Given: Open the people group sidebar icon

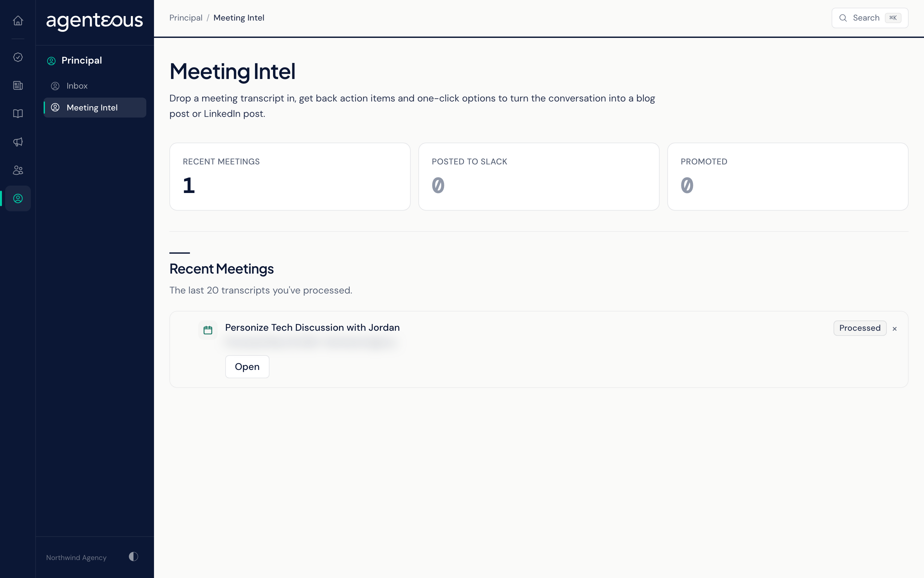Looking at the screenshot, I should click(18, 170).
